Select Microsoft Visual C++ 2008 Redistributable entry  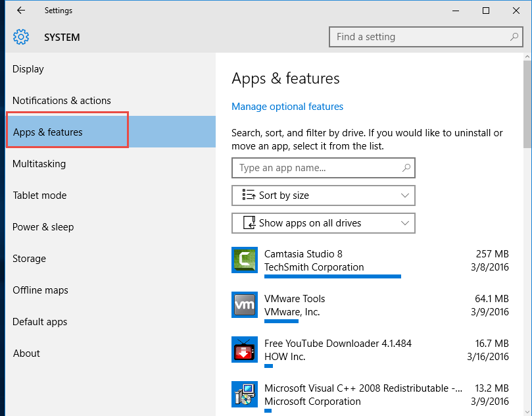(x=370, y=397)
